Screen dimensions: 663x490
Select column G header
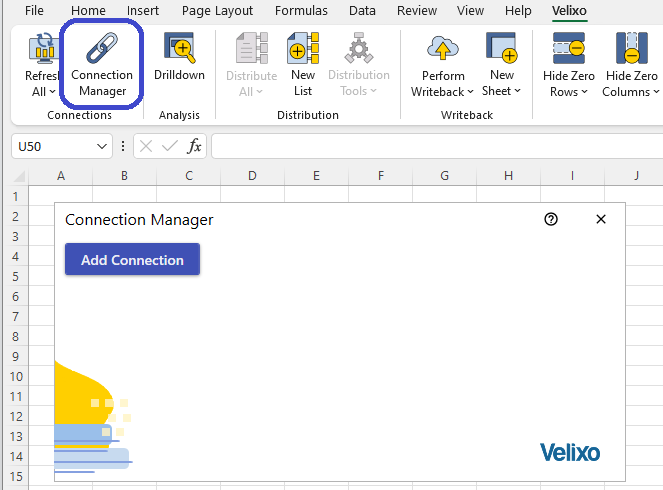coord(444,175)
